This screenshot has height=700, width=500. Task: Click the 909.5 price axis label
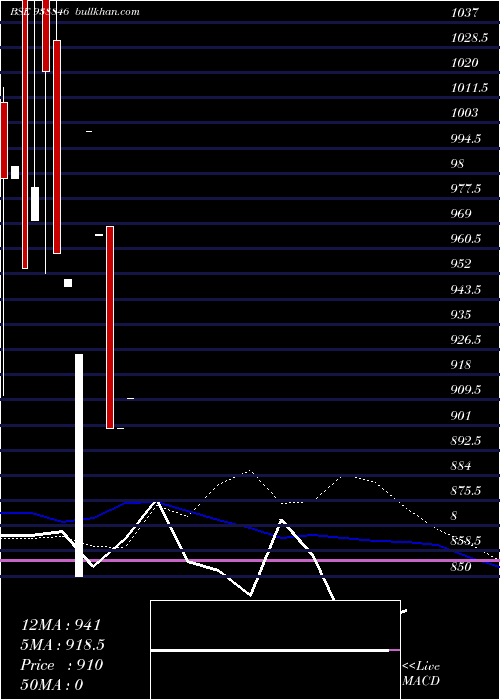(x=466, y=391)
